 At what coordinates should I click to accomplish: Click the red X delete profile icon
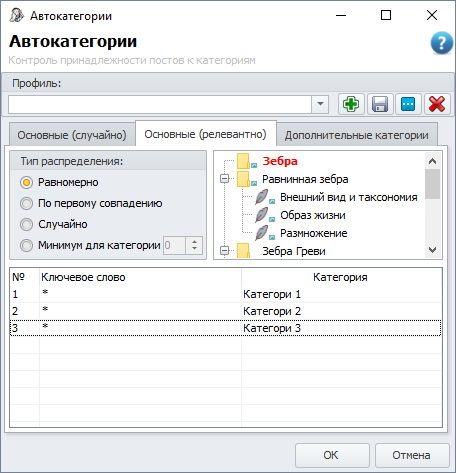(437, 104)
